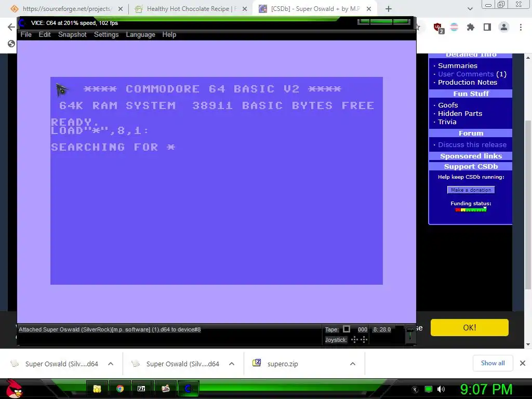Expand options for supero.zip download
This screenshot has height=399, width=532.
[x=353, y=364]
